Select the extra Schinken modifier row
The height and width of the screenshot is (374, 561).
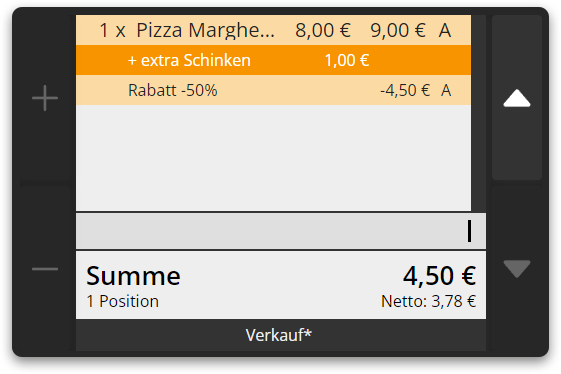pyautogui.click(x=273, y=60)
